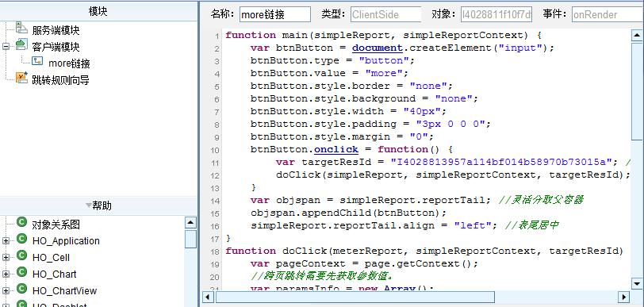
Task: Click the 灵活分取父容器 comment
Action: [541, 200]
